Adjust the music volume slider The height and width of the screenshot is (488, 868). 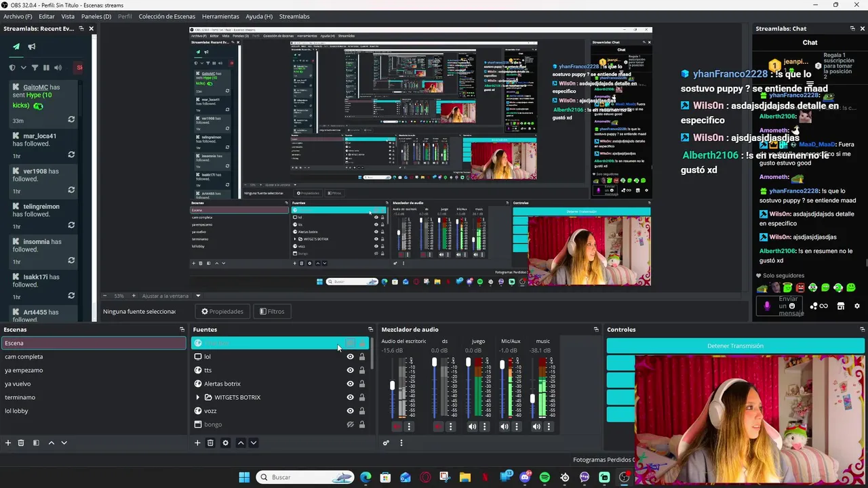coord(533,399)
